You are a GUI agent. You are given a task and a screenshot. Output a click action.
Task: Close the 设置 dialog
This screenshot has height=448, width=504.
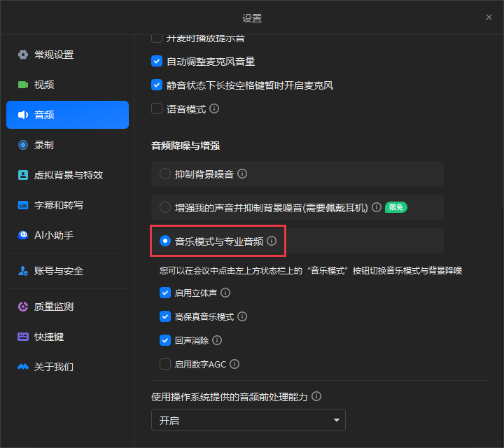coord(489,17)
